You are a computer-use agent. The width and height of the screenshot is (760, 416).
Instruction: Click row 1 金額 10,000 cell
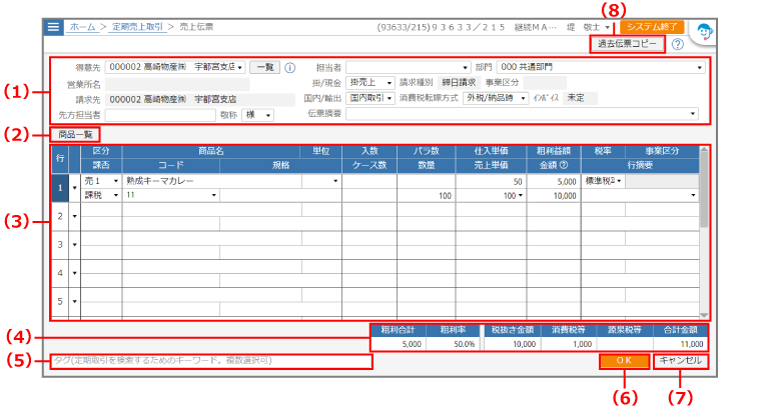tap(554, 195)
